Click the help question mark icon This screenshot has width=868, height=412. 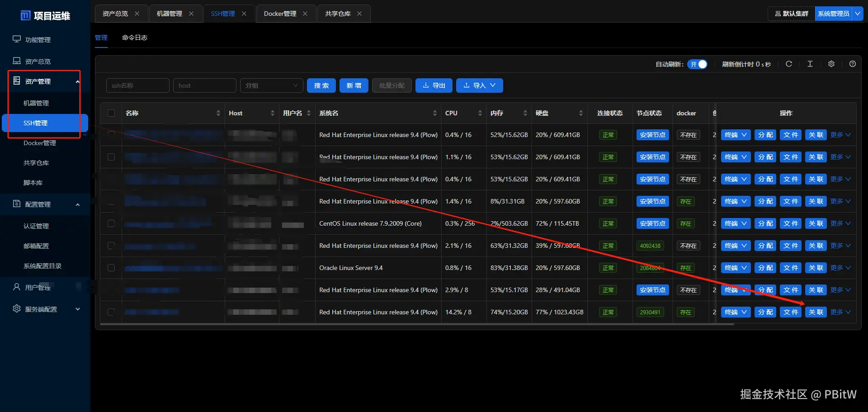point(853,64)
